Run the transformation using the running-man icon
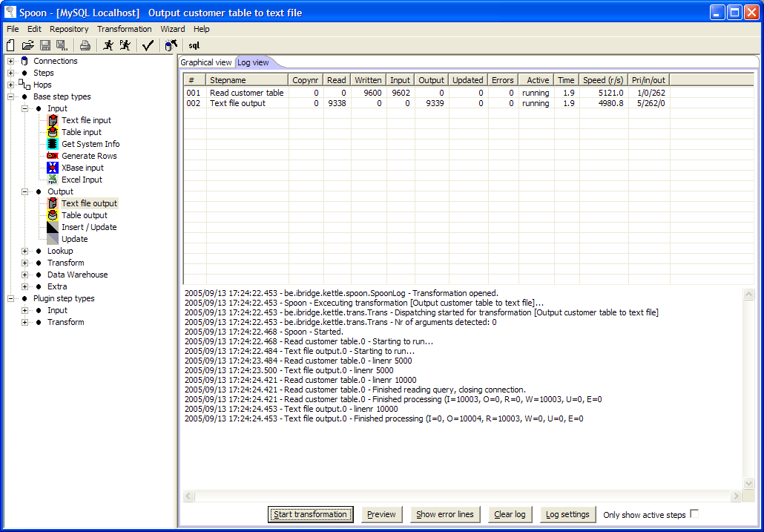 coord(108,45)
